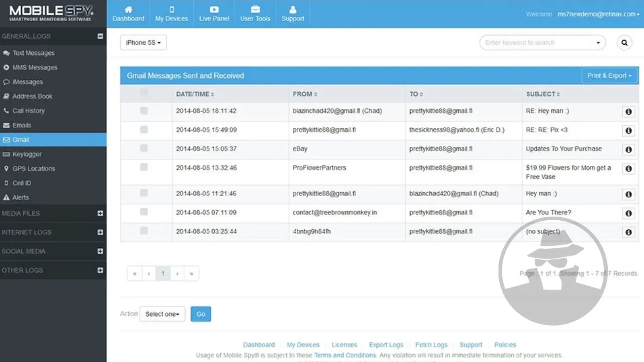The height and width of the screenshot is (362, 644).
Task: Check row dated 2014-08-05 11:21:46
Action: [x=144, y=193]
